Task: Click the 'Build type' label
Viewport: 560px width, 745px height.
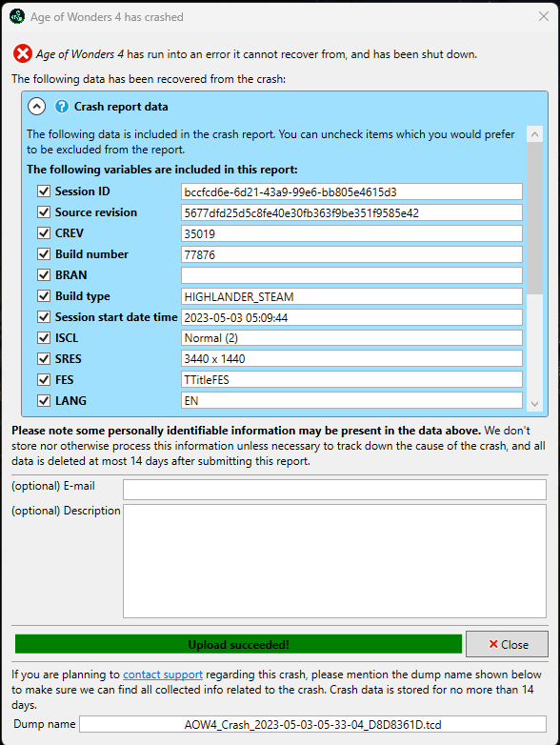Action: click(x=82, y=296)
